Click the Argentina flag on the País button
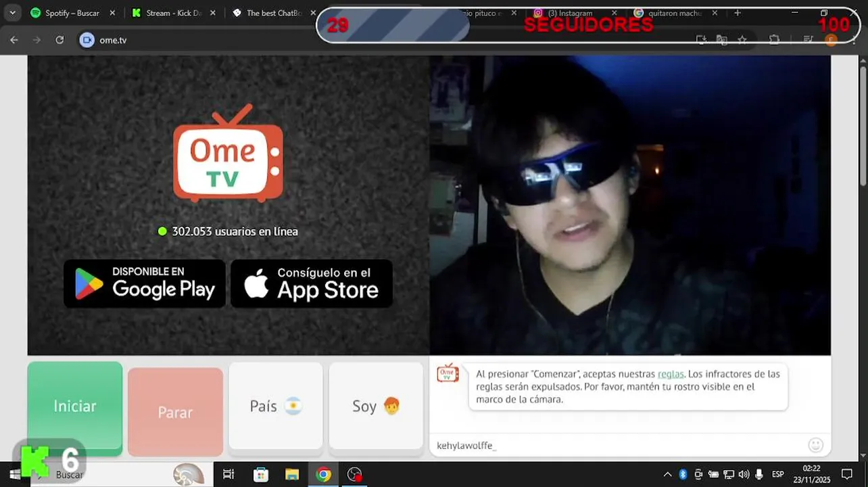Viewport: 868px width, 487px height. [293, 406]
